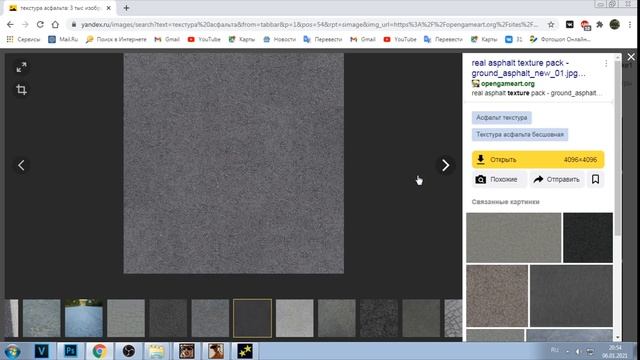The height and width of the screenshot is (360, 640).
Task: Open the three-dot options menu
Action: pos(606,64)
